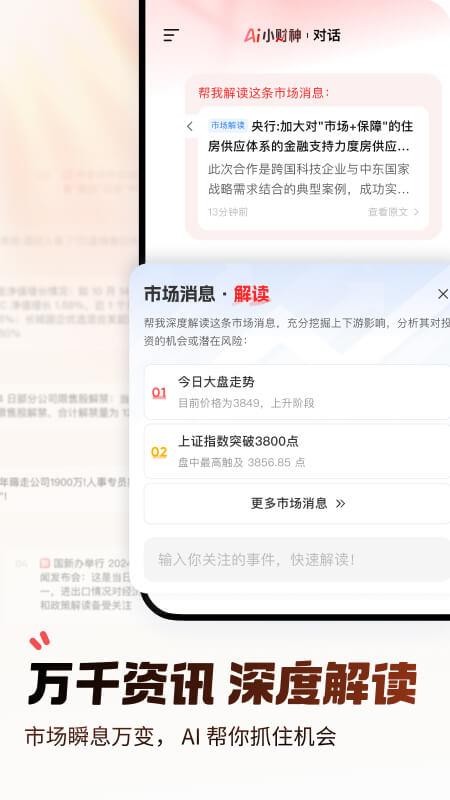Tap the 帮我解读这条市场消息 prompt text
450x800 pixels.
[264, 93]
